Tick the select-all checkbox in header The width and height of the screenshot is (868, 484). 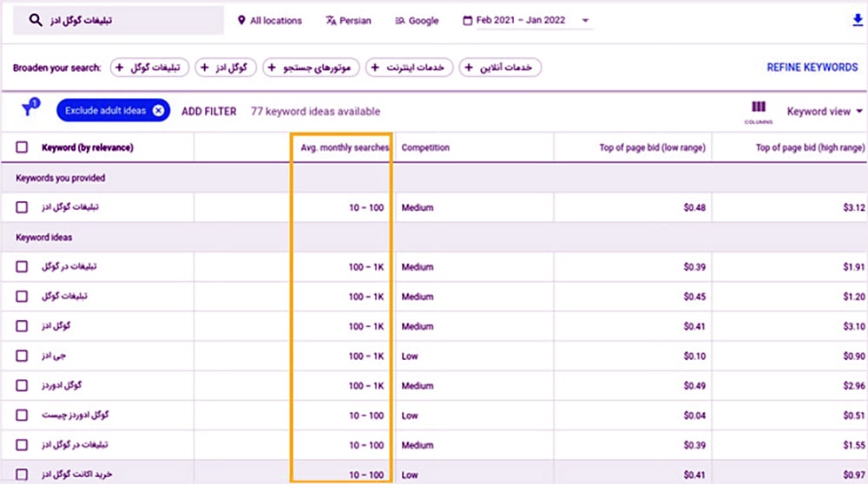point(22,147)
